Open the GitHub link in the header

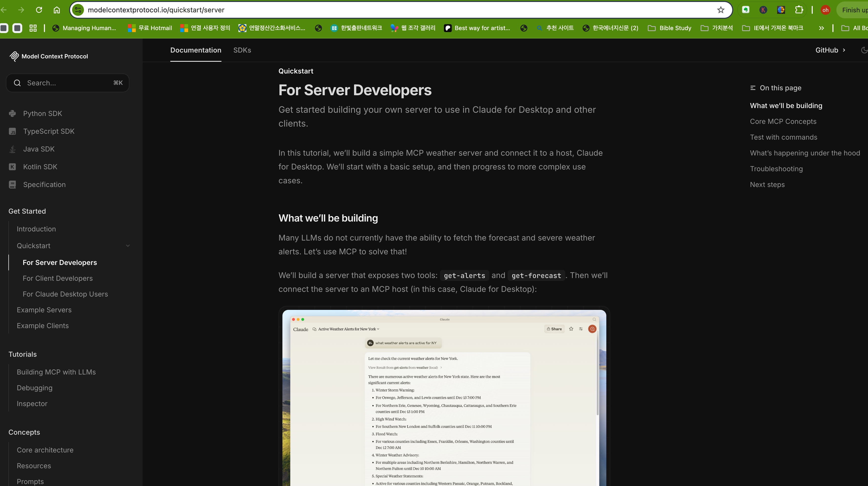click(x=830, y=50)
